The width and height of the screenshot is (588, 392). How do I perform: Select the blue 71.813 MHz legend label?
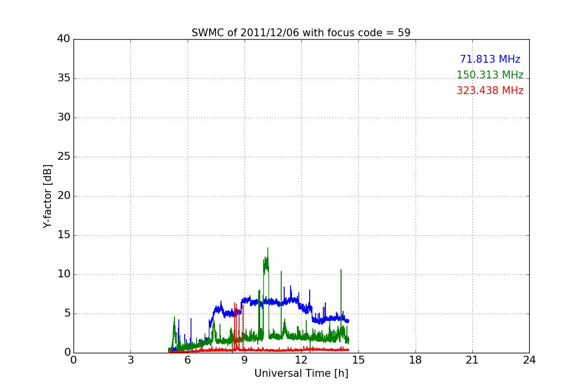pyautogui.click(x=490, y=59)
